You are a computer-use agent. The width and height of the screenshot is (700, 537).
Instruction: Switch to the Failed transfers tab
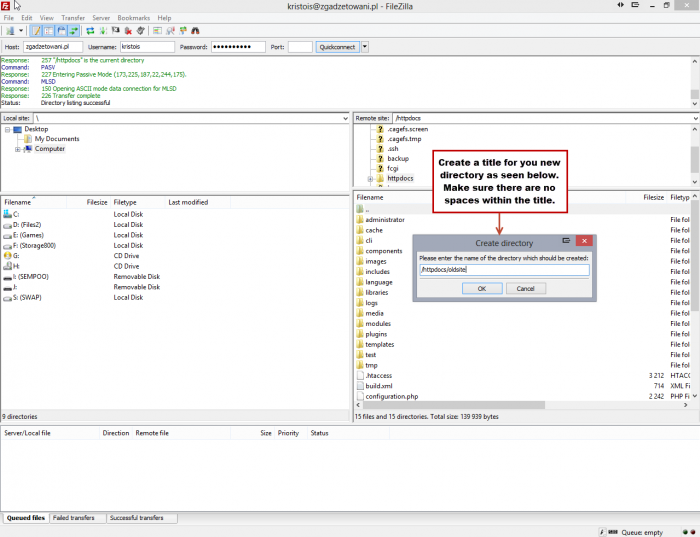[75, 518]
